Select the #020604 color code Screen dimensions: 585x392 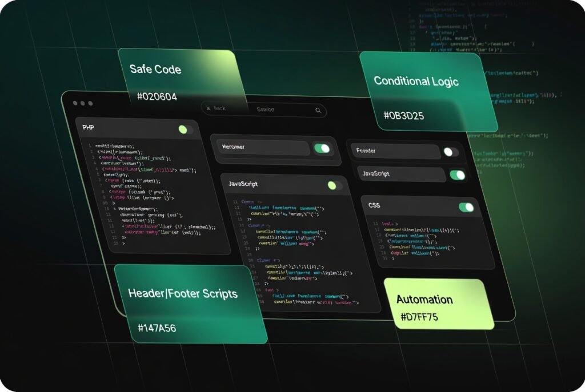pyautogui.click(x=157, y=97)
